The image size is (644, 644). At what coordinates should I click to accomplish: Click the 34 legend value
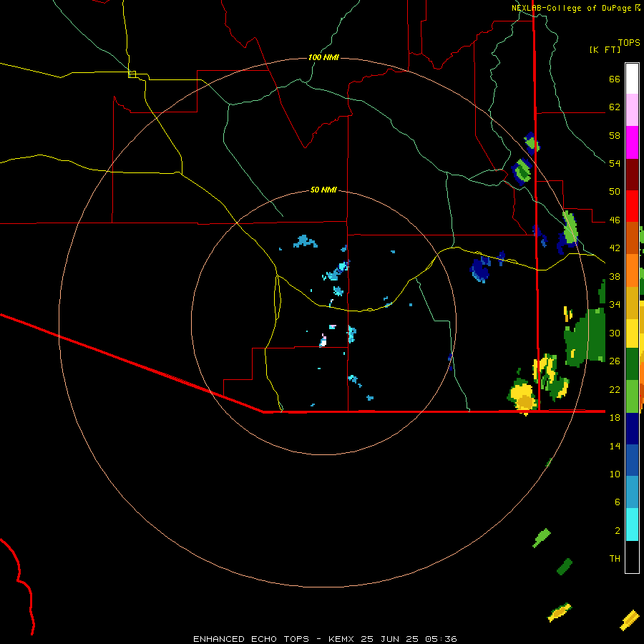(x=615, y=305)
